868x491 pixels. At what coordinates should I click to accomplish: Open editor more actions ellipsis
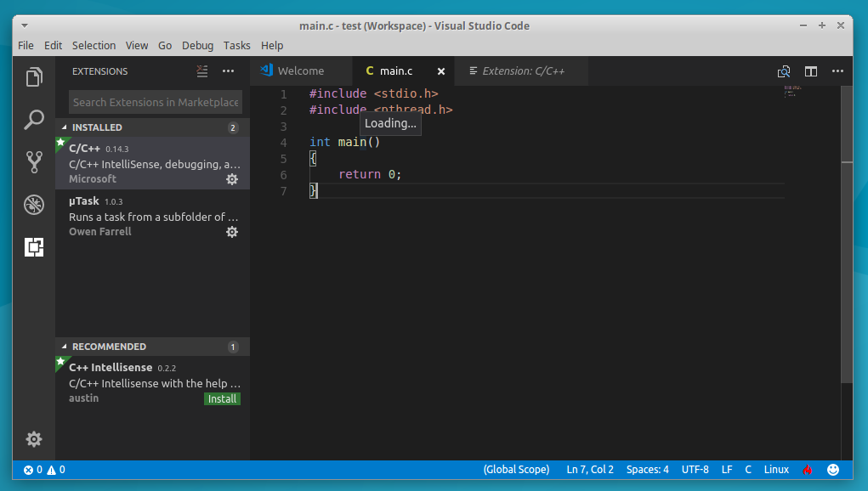pos(837,71)
